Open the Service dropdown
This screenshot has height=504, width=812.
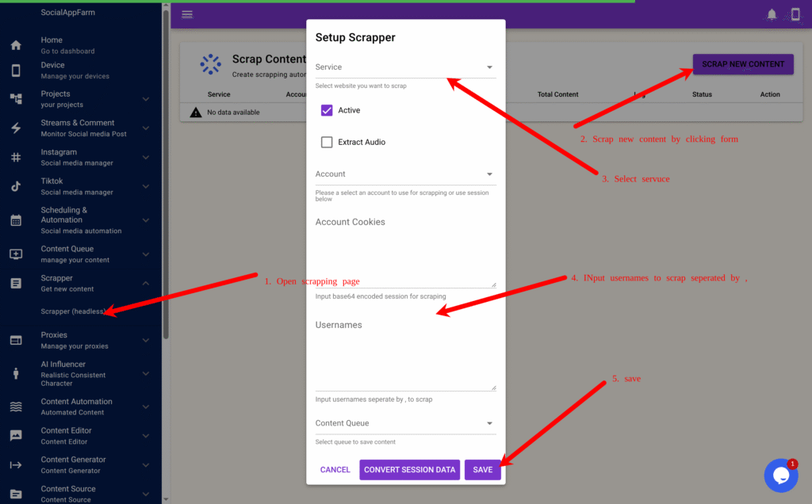(404, 67)
